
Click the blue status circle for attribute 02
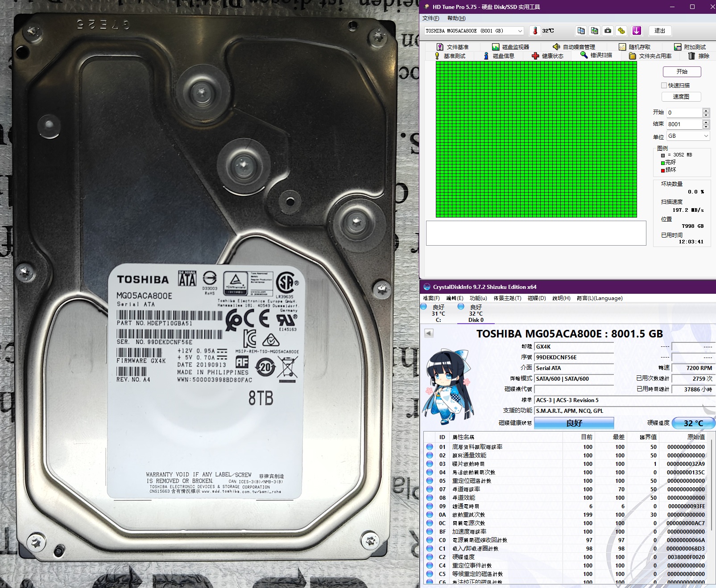(x=430, y=455)
